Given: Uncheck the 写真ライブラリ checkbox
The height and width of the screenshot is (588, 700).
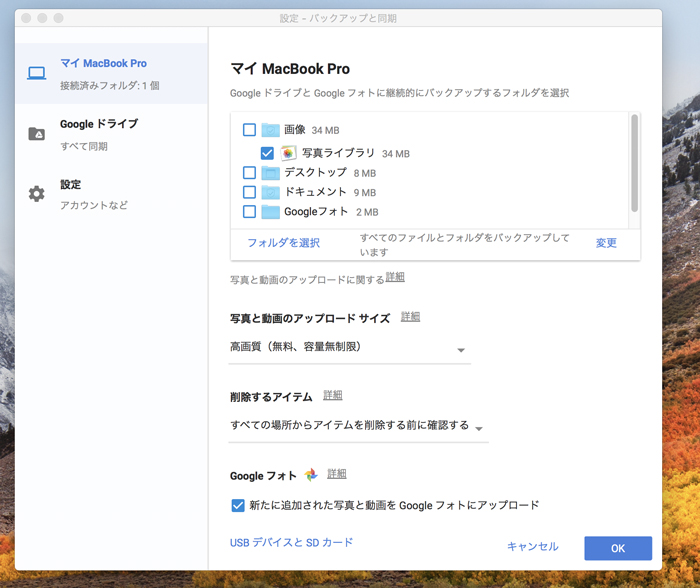Looking at the screenshot, I should pyautogui.click(x=267, y=153).
